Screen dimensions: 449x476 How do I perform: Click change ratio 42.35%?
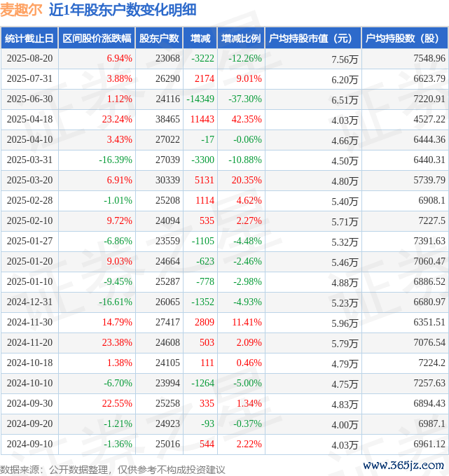pyautogui.click(x=247, y=119)
